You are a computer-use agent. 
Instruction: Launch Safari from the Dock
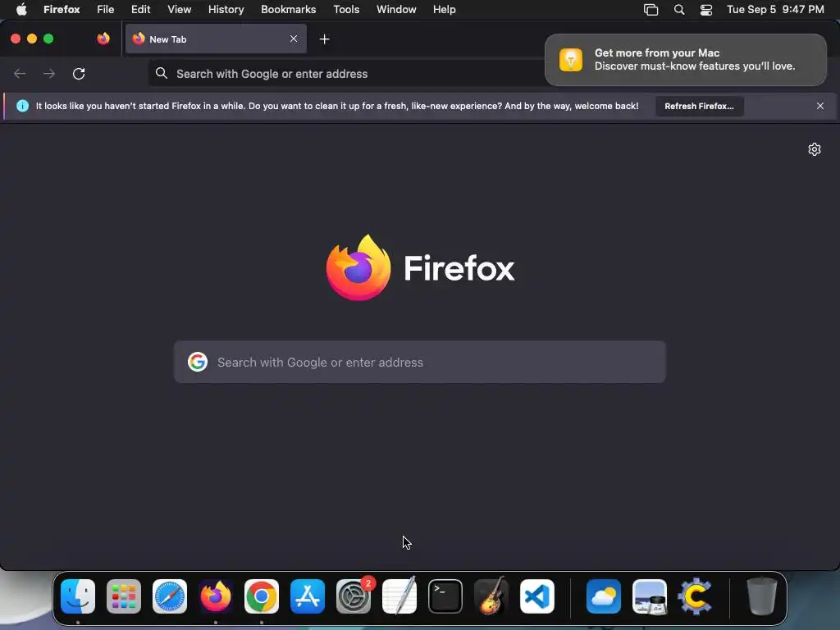coord(170,596)
